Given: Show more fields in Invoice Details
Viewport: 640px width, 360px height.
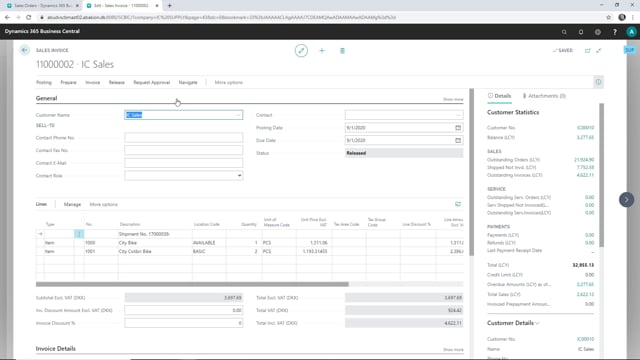Looking at the screenshot, I should pyautogui.click(x=453, y=350).
